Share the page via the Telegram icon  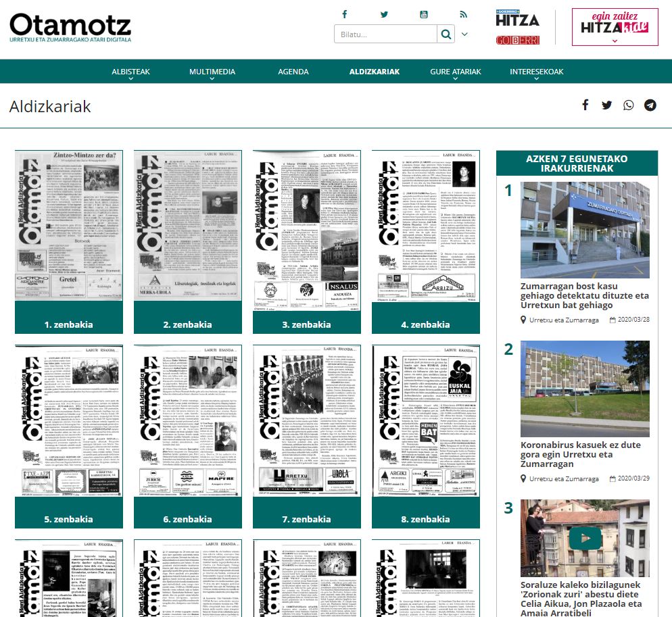(650, 105)
